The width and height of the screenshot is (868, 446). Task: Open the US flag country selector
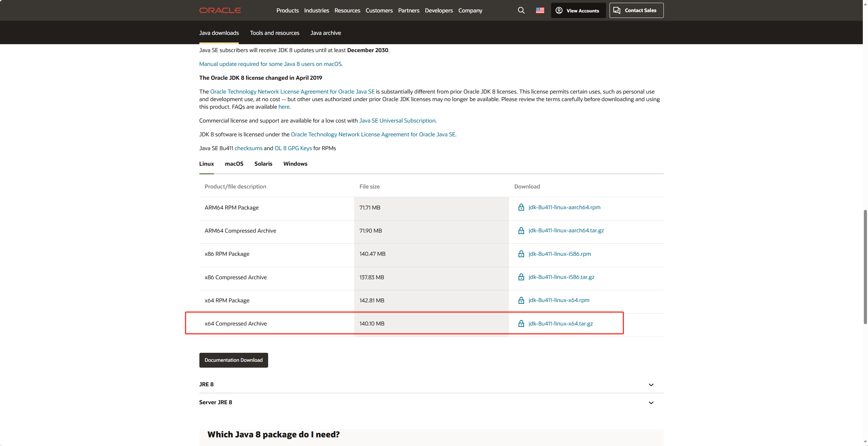coord(540,10)
